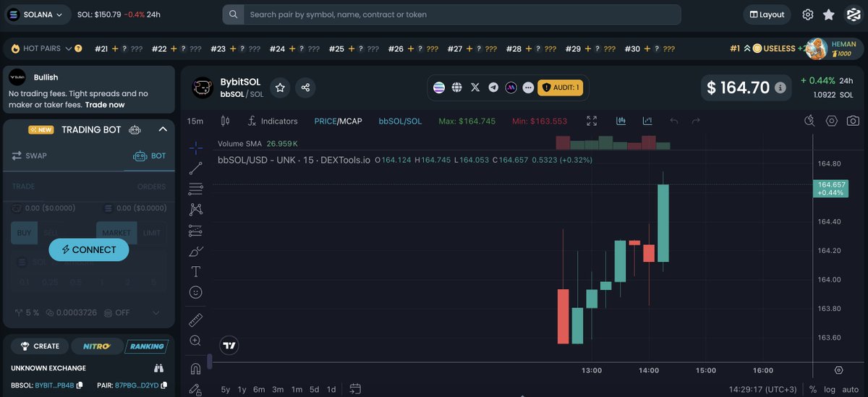
Task: Open chart settings hexagon icon
Action: [832, 121]
